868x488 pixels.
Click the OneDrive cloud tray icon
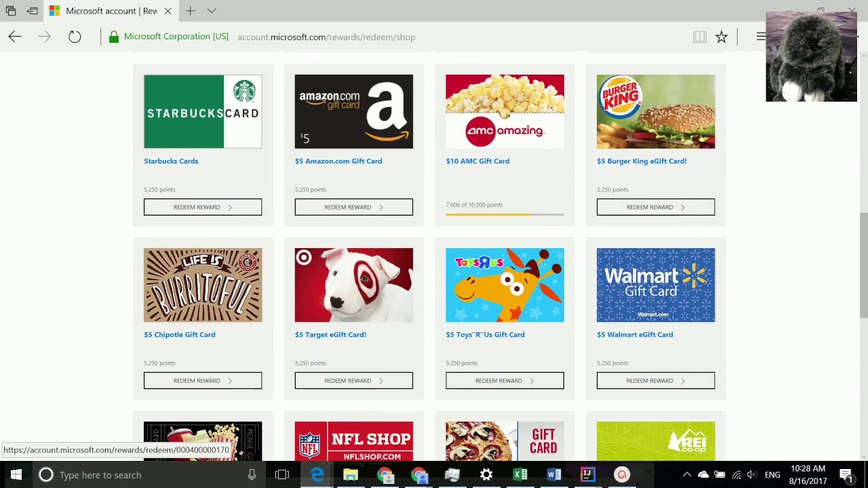703,474
